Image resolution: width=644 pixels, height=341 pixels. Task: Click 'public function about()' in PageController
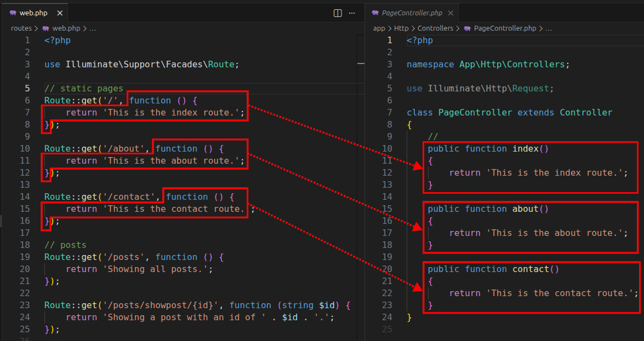(x=488, y=209)
